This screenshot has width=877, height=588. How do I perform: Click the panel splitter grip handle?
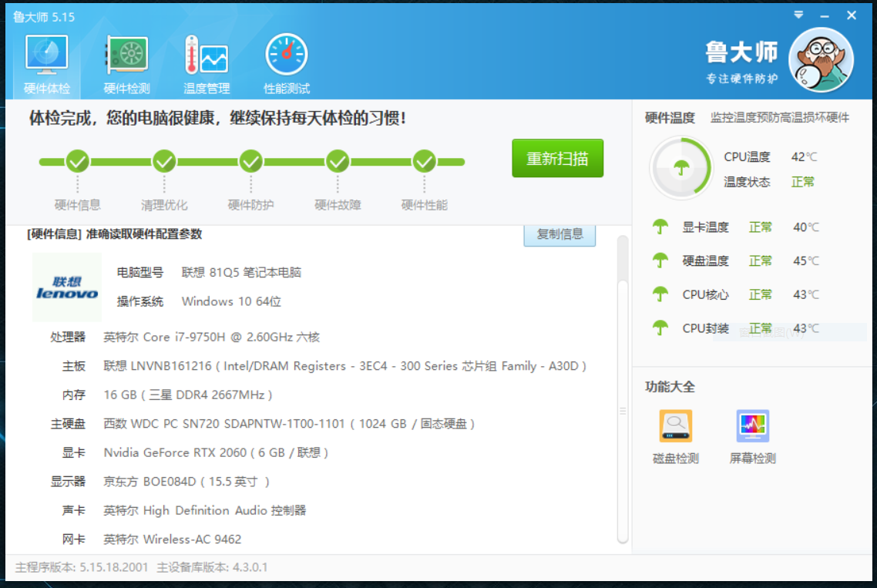[x=623, y=412]
